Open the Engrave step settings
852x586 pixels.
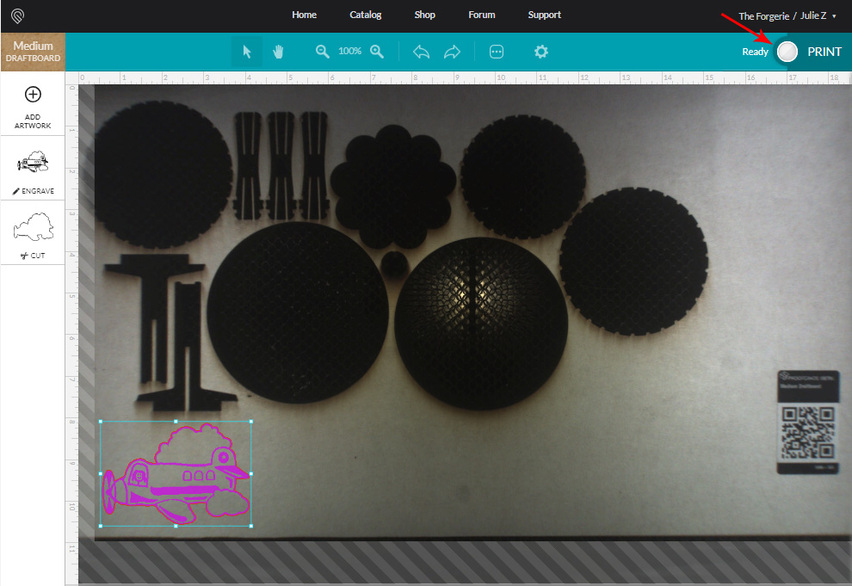[33, 168]
